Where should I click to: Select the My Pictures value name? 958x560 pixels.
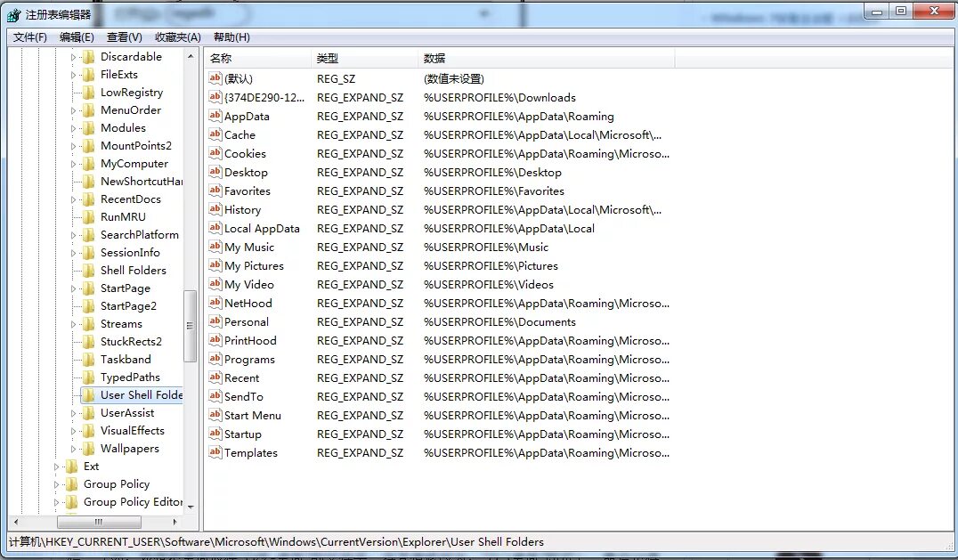(x=254, y=265)
